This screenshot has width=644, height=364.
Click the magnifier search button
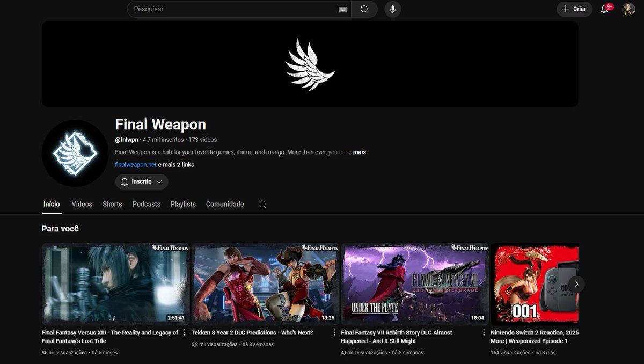click(x=364, y=9)
